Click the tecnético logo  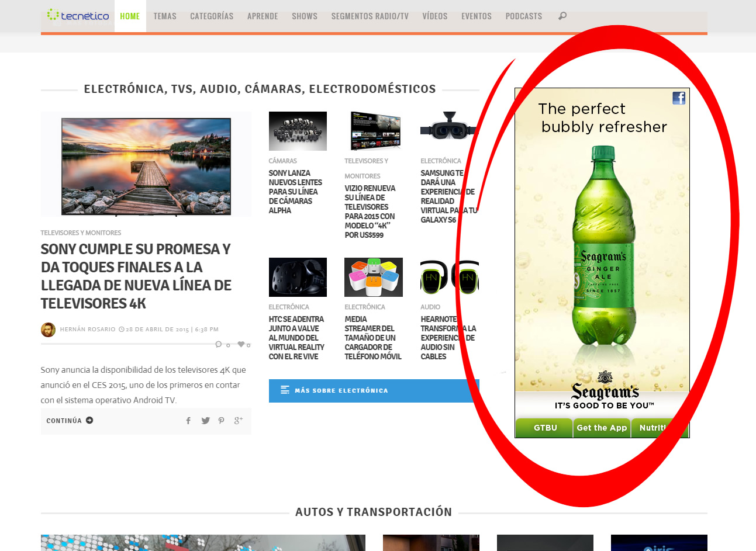pyautogui.click(x=78, y=16)
